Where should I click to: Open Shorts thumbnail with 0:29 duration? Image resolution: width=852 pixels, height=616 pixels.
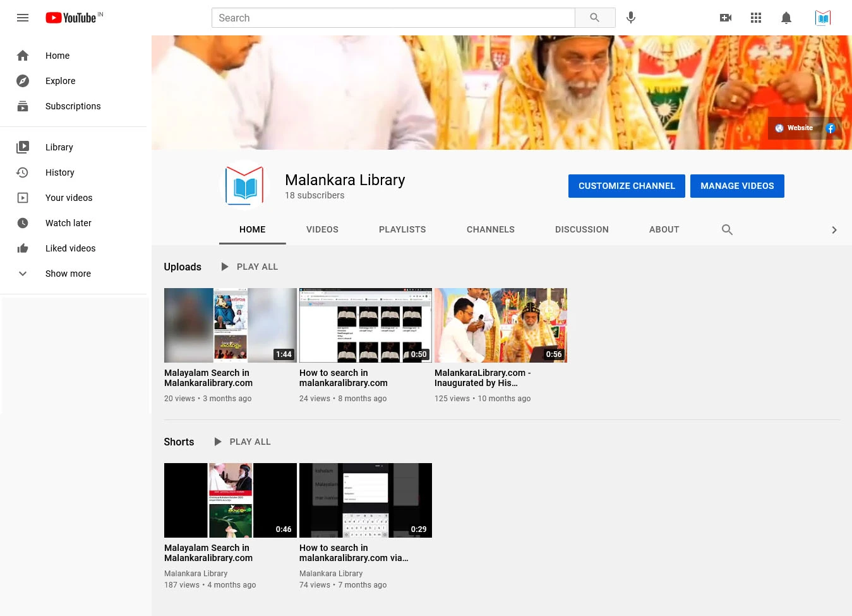point(366,500)
